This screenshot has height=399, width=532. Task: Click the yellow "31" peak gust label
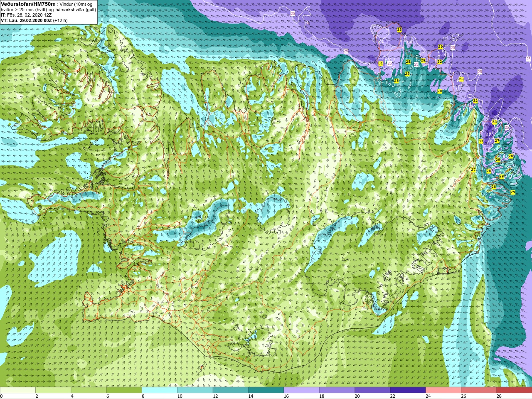pyautogui.click(x=380, y=63)
